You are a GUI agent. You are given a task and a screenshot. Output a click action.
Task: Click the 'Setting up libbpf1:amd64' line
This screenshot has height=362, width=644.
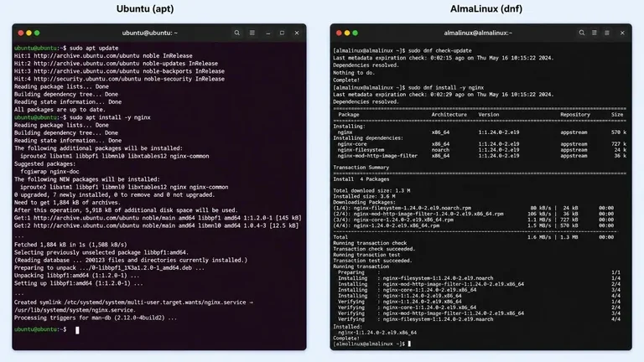click(79, 283)
